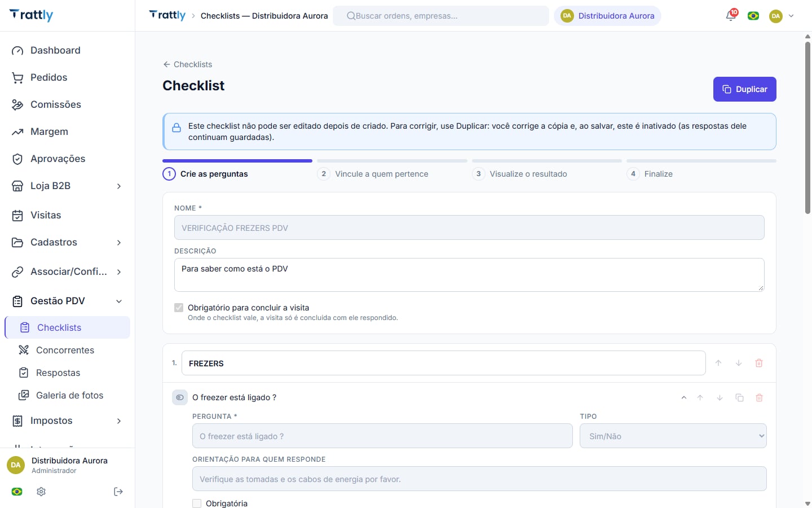Click the search magnifier icon
Image resolution: width=812 pixels, height=508 pixels.
[x=351, y=16]
